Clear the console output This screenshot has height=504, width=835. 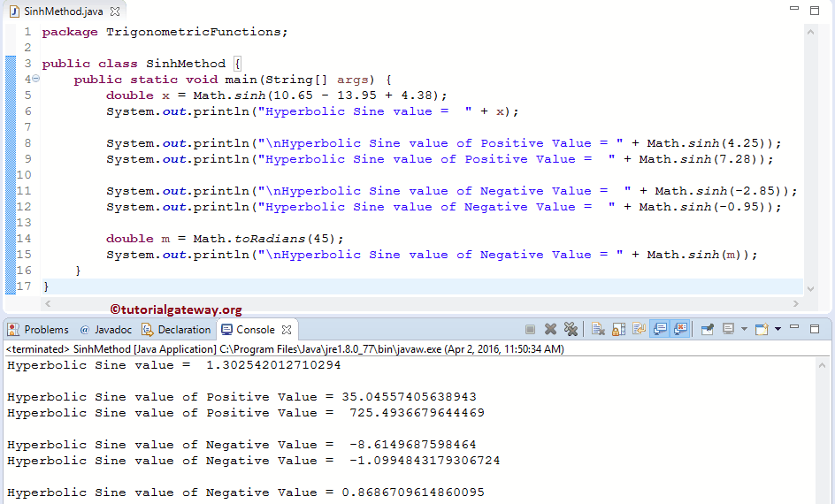coord(598,330)
